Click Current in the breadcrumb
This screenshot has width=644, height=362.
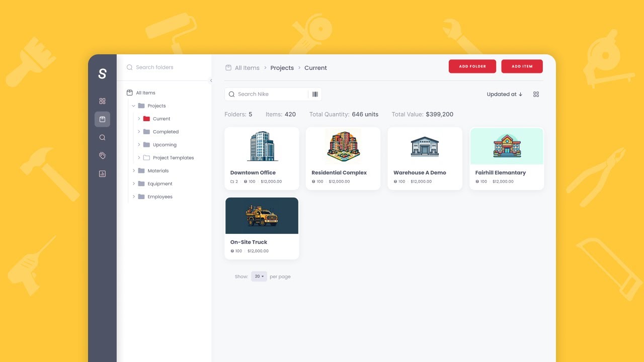click(315, 68)
